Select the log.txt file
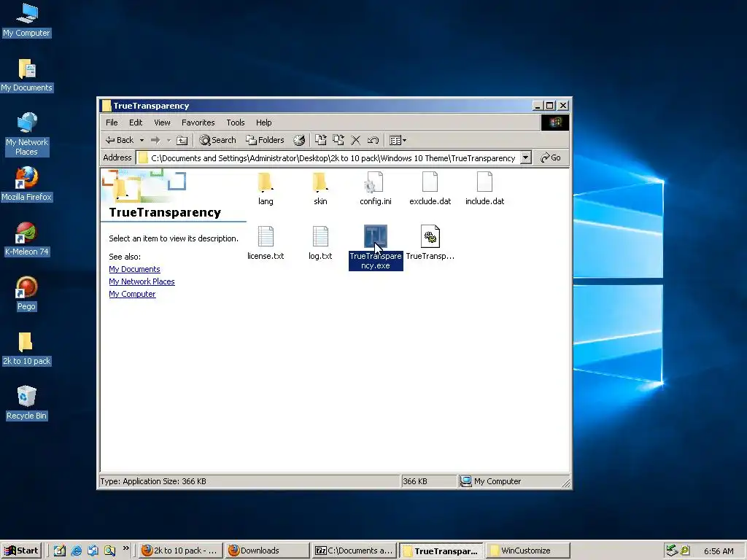747x560 pixels. click(320, 244)
